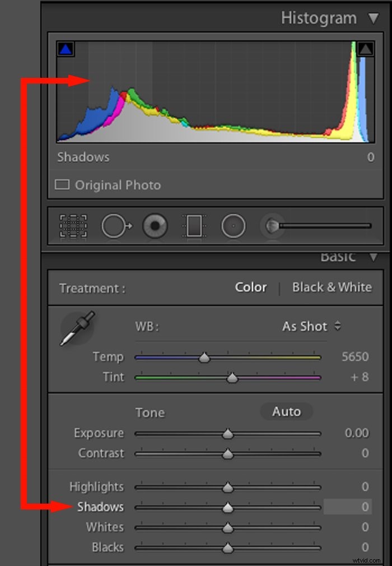Image resolution: width=392 pixels, height=566 pixels.
Task: Collapse the Basic panel triangle
Action: [374, 257]
